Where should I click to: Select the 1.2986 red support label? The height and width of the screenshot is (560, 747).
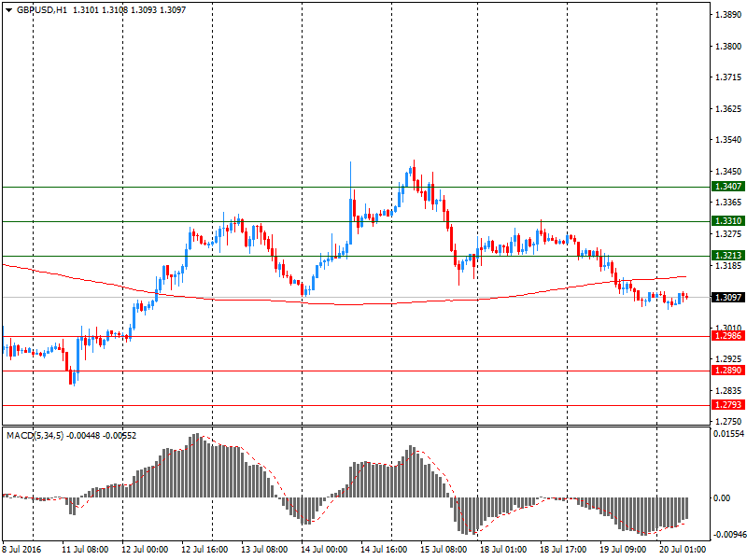click(x=728, y=336)
